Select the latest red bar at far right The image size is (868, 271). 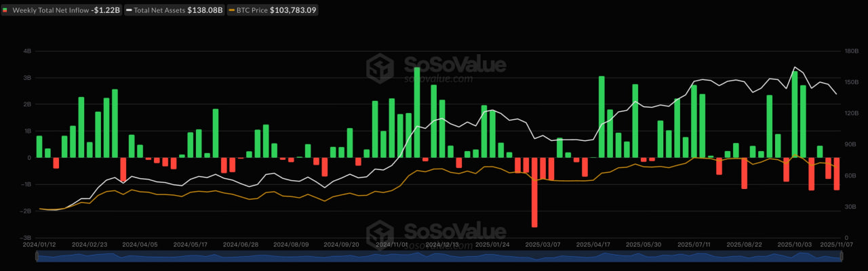tap(836, 173)
